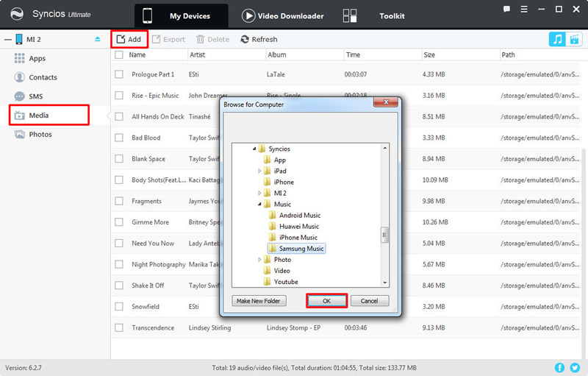This screenshot has height=376, width=588.
Task: Check the All Hands On Deck checkbox
Action: (x=119, y=116)
